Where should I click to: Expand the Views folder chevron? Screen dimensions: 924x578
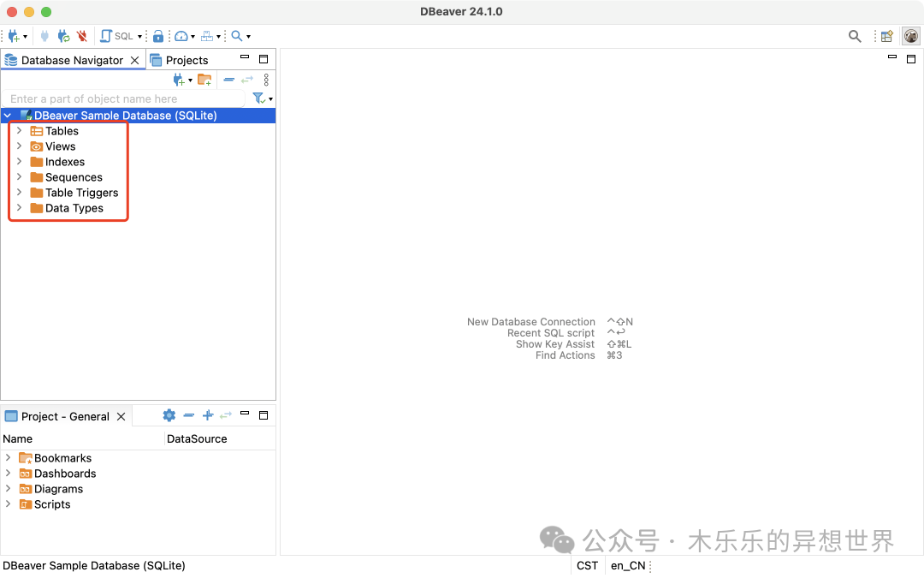[x=19, y=146]
